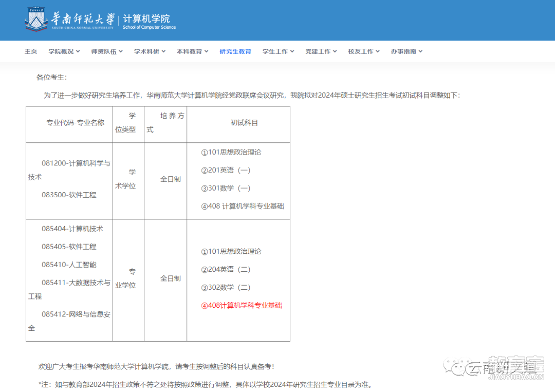This screenshot has height=392, width=555.
Task: Click the 初试科目 table header
Action: 244,123
